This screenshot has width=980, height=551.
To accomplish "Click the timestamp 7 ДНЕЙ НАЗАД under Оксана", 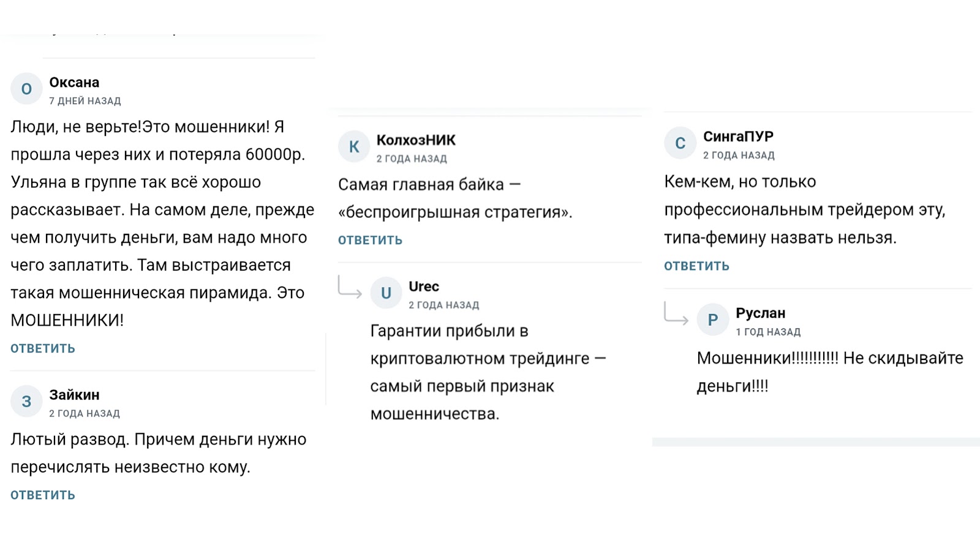I will click(85, 100).
